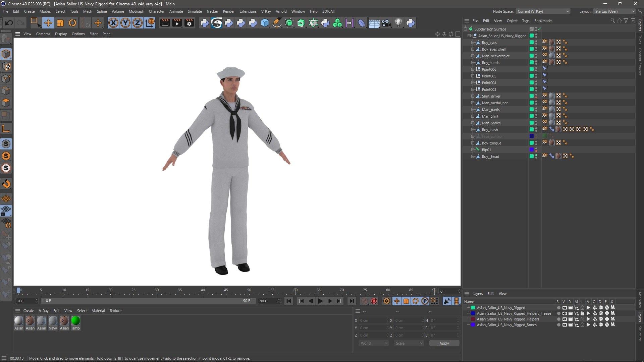Switch to the Takes side tab
The height and width of the screenshot is (362, 644).
[640, 40]
